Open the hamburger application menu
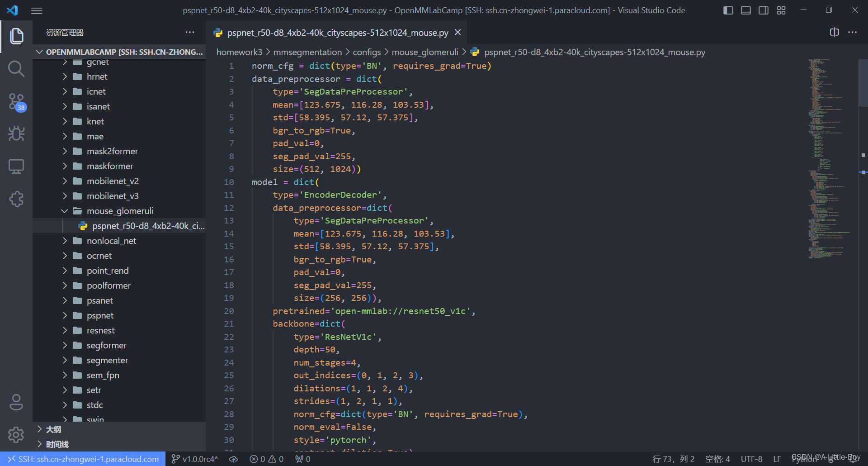This screenshot has width=868, height=466. click(x=37, y=10)
